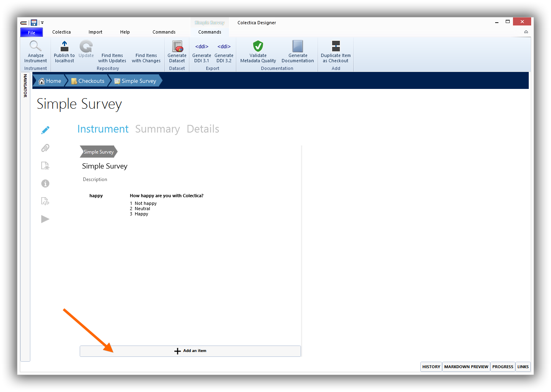Open the HISTORY panel
The width and height of the screenshot is (551, 392).
click(431, 367)
